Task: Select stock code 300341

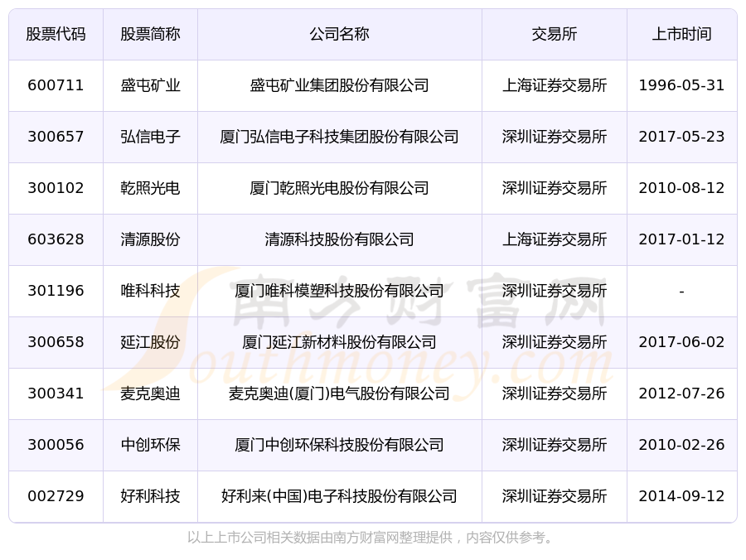Action: coord(56,393)
